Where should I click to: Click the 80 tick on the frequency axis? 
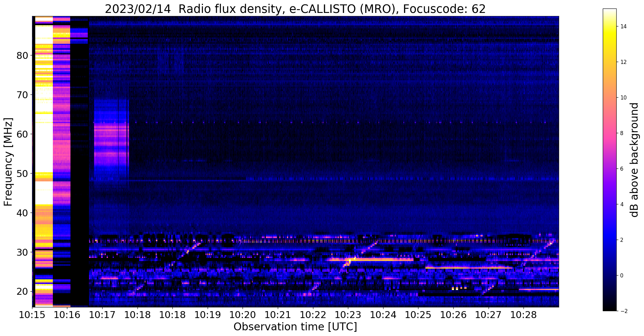coord(23,56)
